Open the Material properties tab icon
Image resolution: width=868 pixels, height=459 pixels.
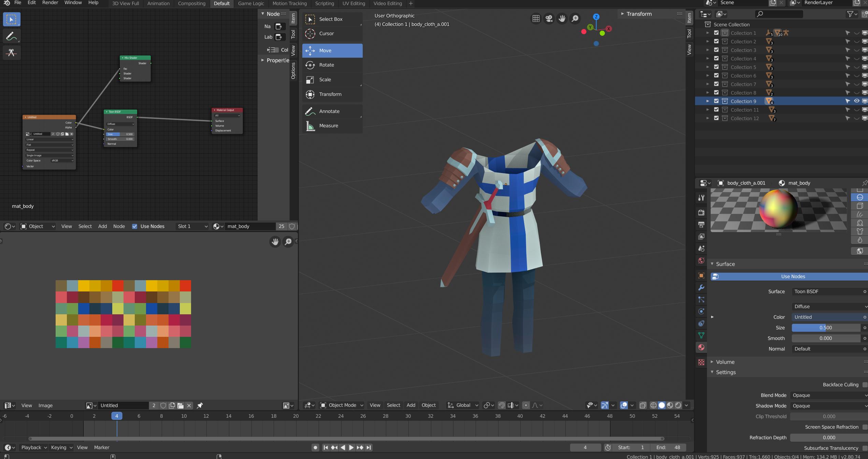701,347
